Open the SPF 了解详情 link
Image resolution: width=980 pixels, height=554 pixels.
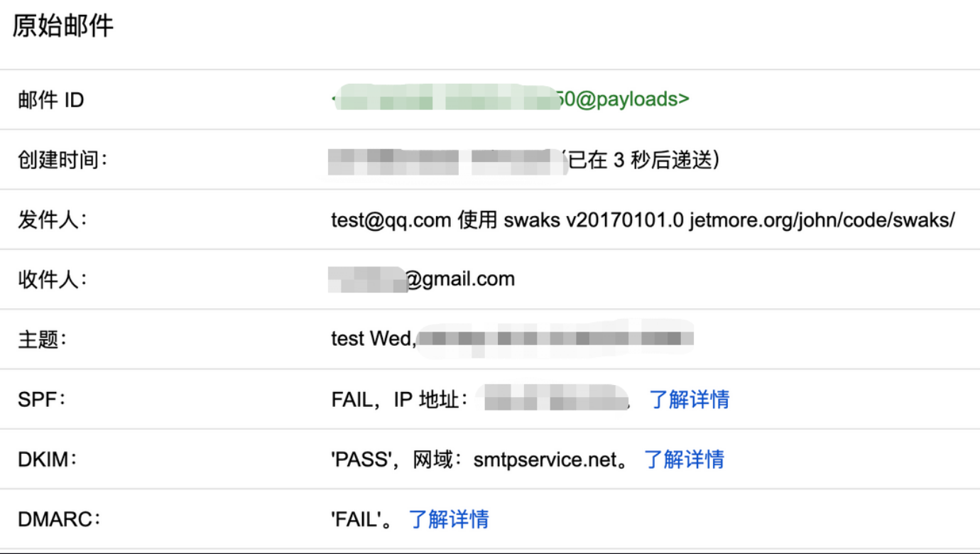689,399
